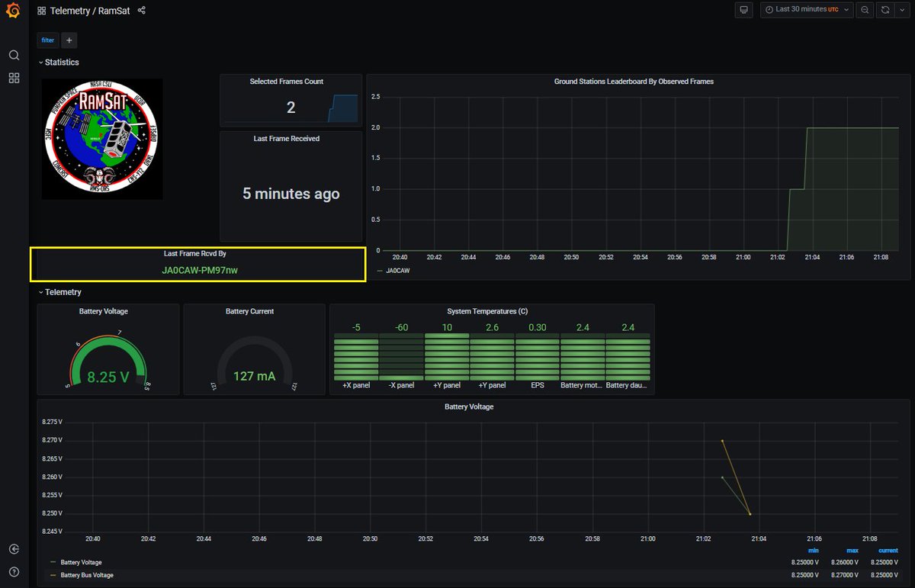
Task: Open the search icon in the left sidebar
Action: 14,55
